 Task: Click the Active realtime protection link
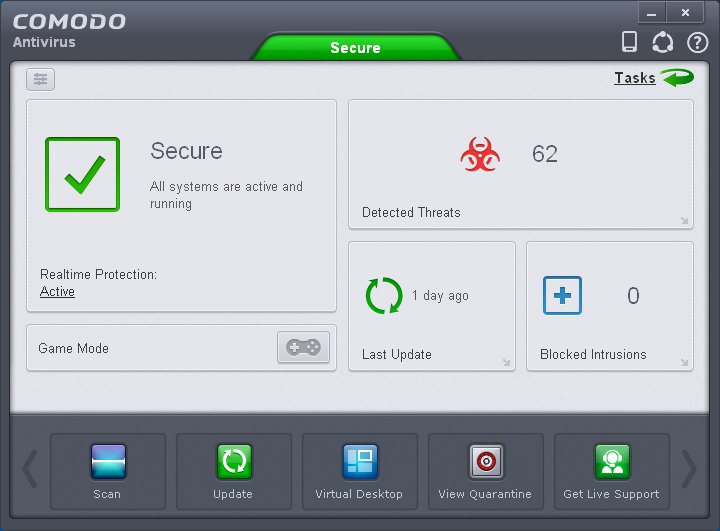pos(57,292)
